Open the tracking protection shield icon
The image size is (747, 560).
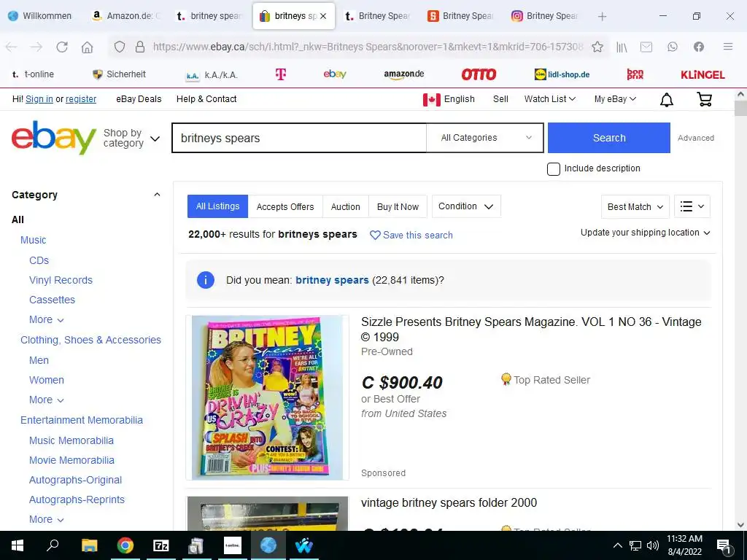pyautogui.click(x=120, y=47)
